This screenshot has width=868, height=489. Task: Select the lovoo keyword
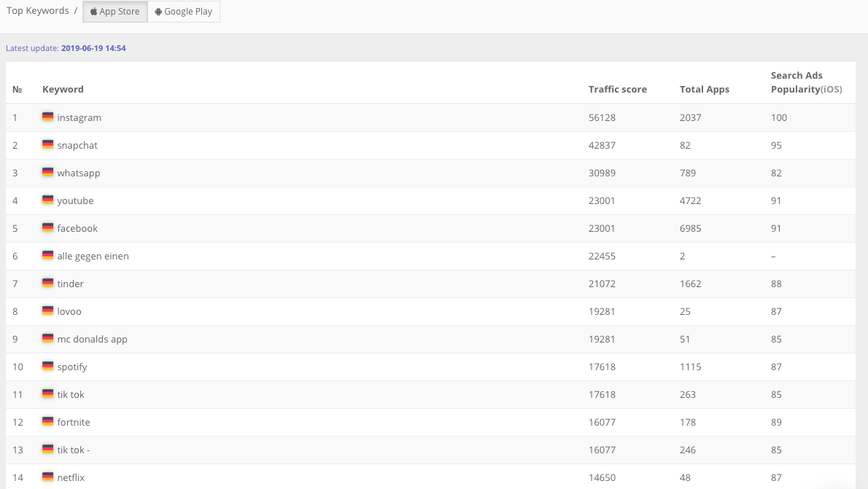click(69, 311)
